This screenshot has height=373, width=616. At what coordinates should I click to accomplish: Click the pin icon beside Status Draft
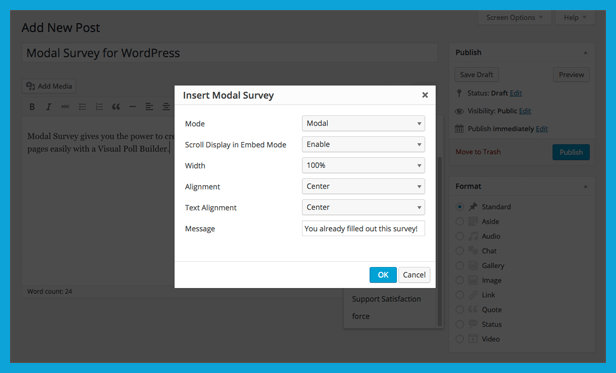[459, 93]
